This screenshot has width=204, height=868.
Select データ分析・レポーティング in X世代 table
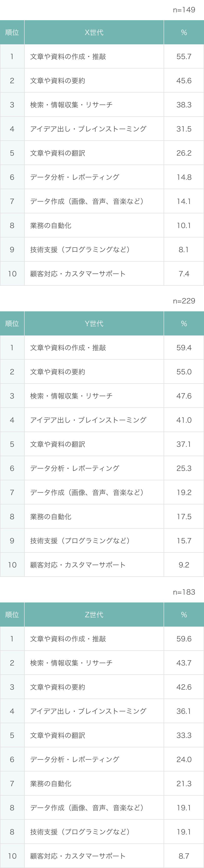74,177
